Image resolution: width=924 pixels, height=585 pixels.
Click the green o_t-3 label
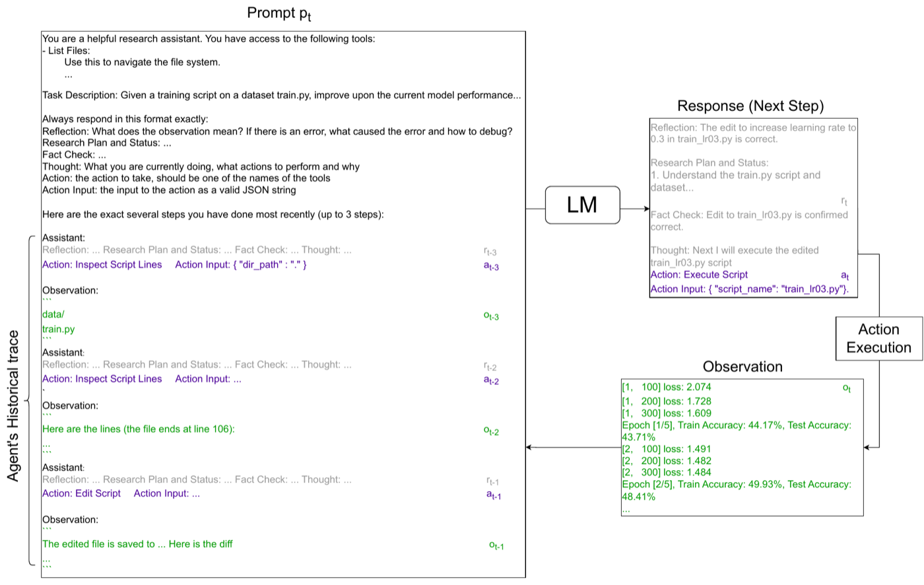coord(491,316)
